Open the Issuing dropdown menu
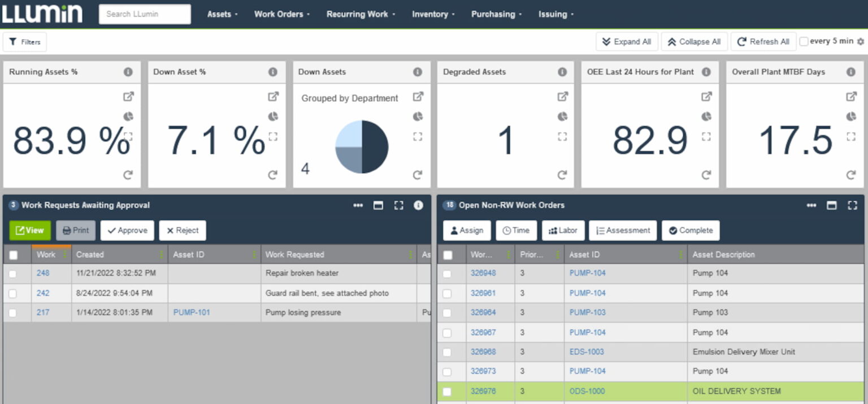Viewport: 868px width, 404px height. [x=555, y=14]
